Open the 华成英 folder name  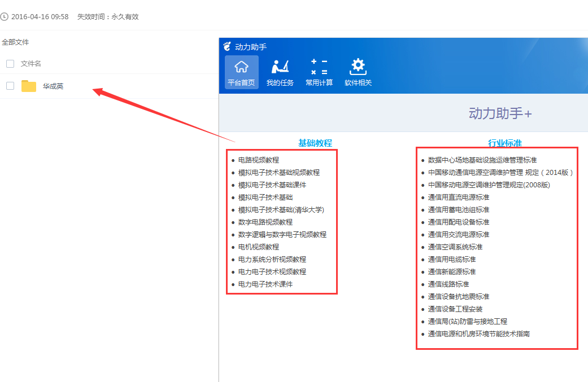[53, 86]
